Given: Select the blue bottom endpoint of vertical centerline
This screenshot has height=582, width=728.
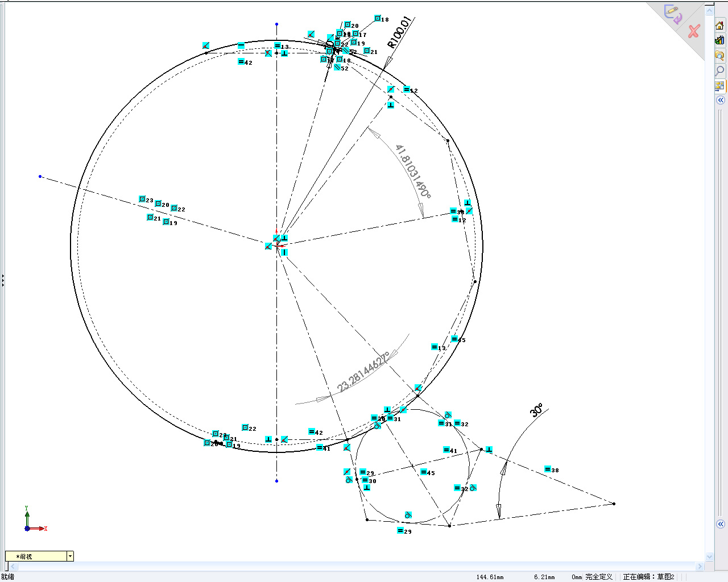Looking at the screenshot, I should tap(277, 481).
